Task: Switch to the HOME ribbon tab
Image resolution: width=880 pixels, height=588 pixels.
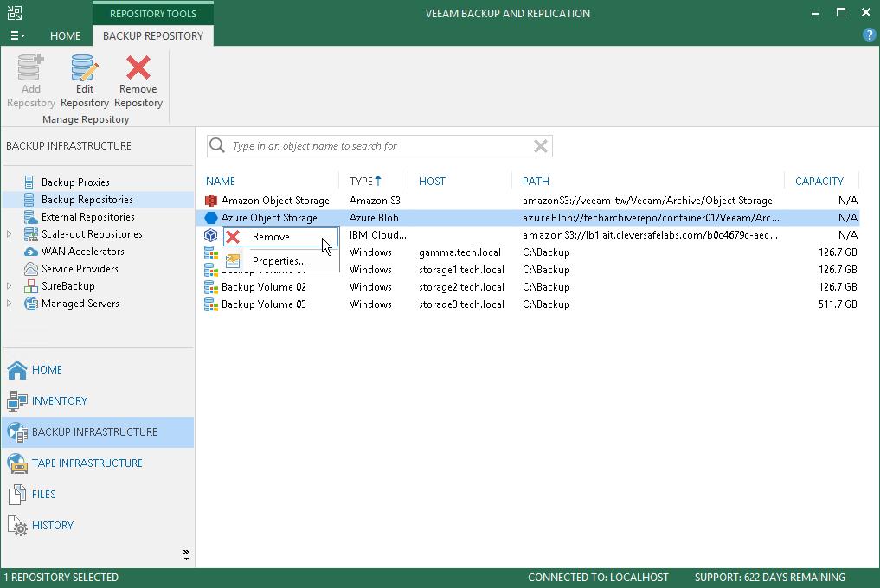Action: [65, 36]
